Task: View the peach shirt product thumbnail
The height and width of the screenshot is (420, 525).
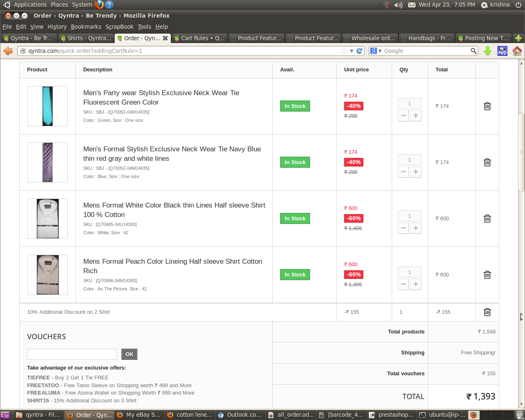Action: [48, 275]
